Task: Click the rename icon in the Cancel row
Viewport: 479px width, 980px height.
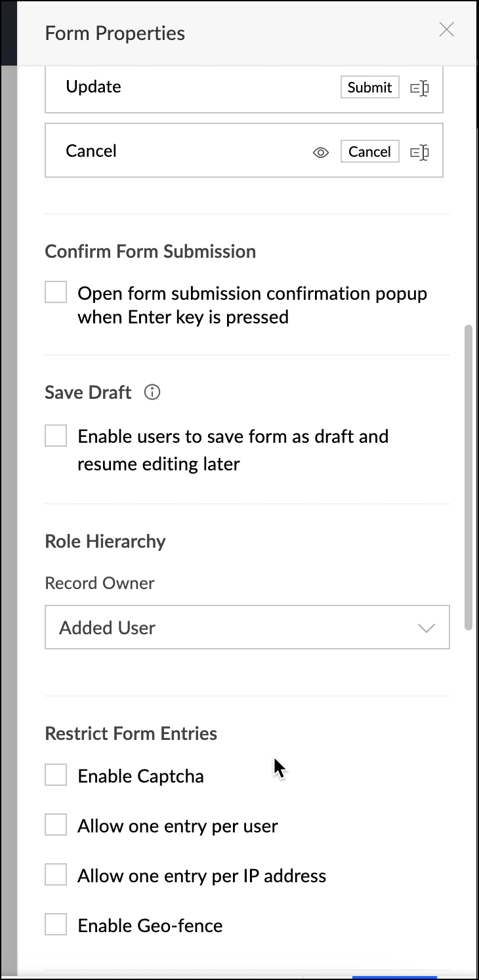Action: [x=419, y=152]
